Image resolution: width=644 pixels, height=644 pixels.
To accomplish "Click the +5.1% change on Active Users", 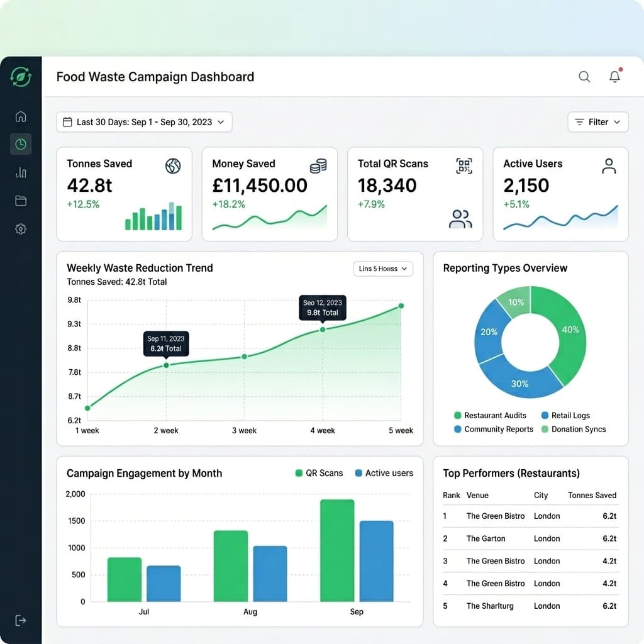I will 517,204.
